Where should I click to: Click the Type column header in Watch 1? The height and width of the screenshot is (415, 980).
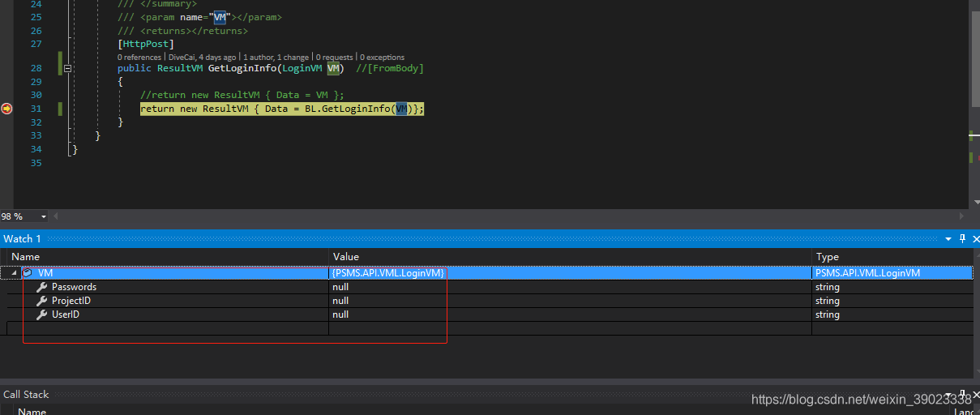[892, 257]
